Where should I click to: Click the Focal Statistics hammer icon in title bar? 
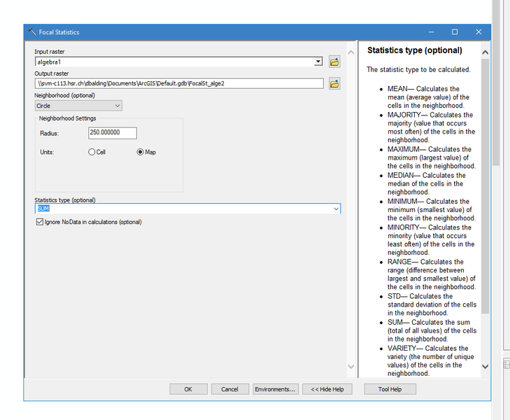click(32, 32)
